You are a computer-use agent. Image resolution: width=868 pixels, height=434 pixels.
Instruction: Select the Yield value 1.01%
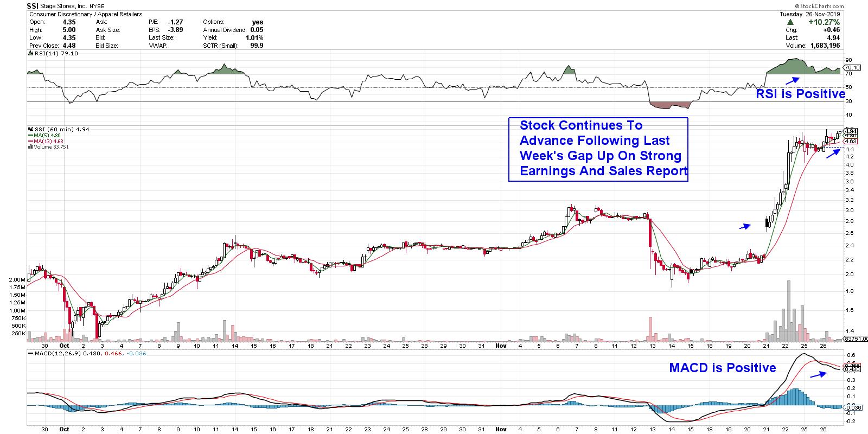point(254,38)
